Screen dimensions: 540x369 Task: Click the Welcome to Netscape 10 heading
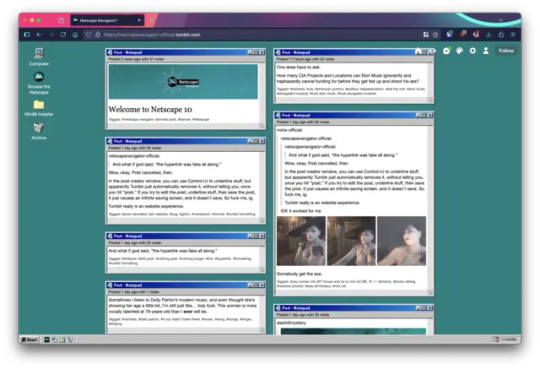(x=150, y=109)
